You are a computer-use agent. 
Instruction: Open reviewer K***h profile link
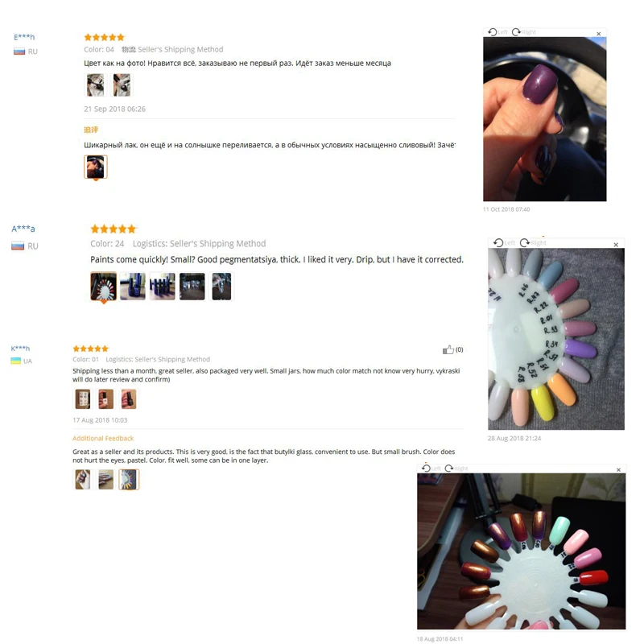click(20, 349)
